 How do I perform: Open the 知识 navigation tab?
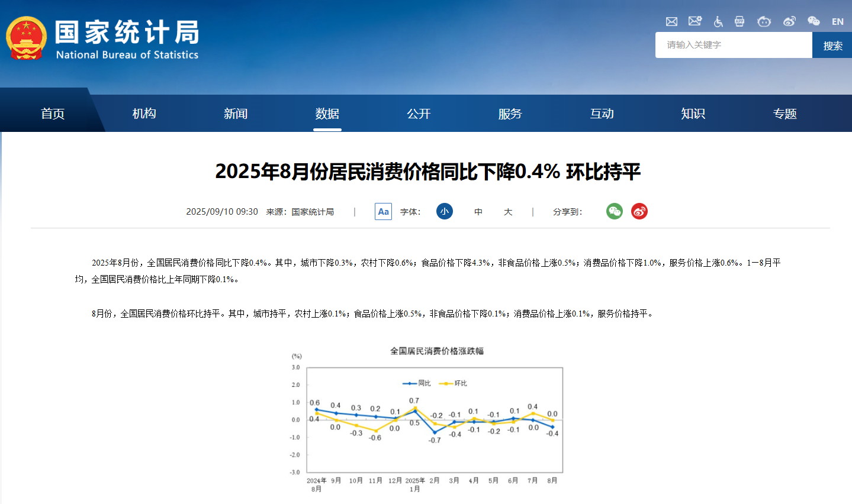click(x=693, y=114)
